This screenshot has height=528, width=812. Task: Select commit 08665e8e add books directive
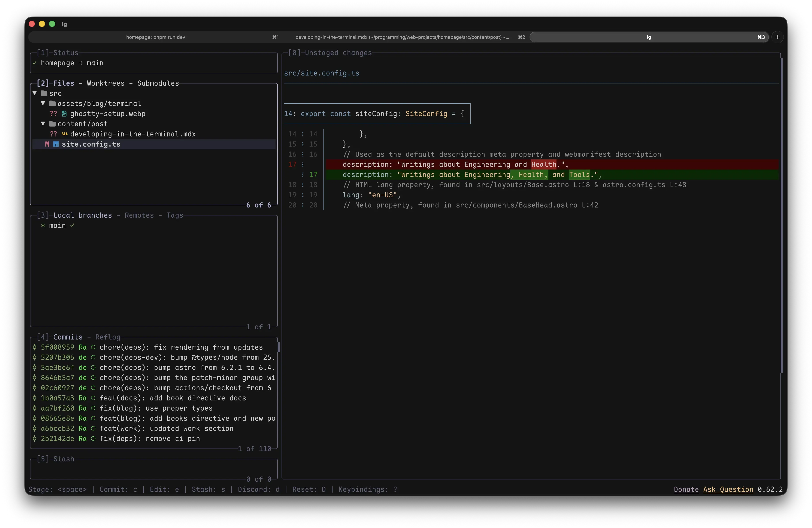(x=154, y=418)
